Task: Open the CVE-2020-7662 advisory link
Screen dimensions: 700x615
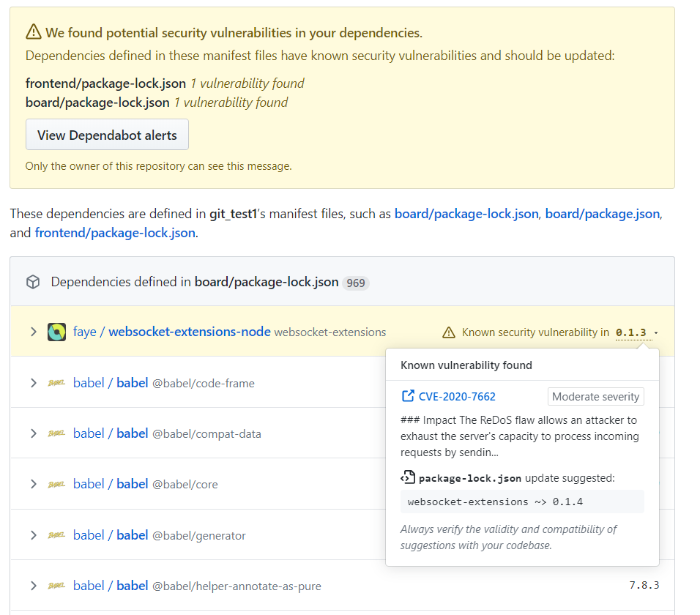Action: 457,397
